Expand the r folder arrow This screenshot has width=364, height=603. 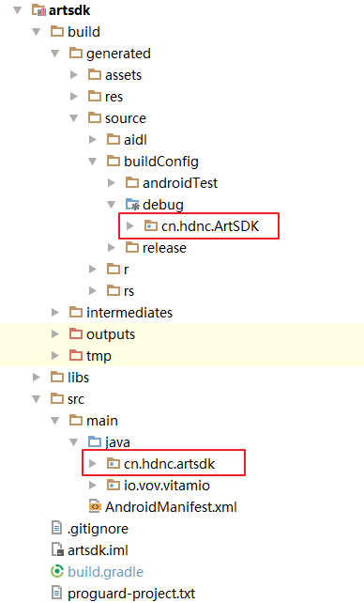(x=93, y=270)
